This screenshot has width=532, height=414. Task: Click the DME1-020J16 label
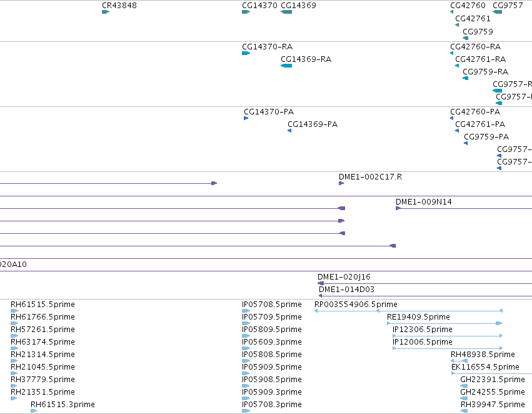344,277
